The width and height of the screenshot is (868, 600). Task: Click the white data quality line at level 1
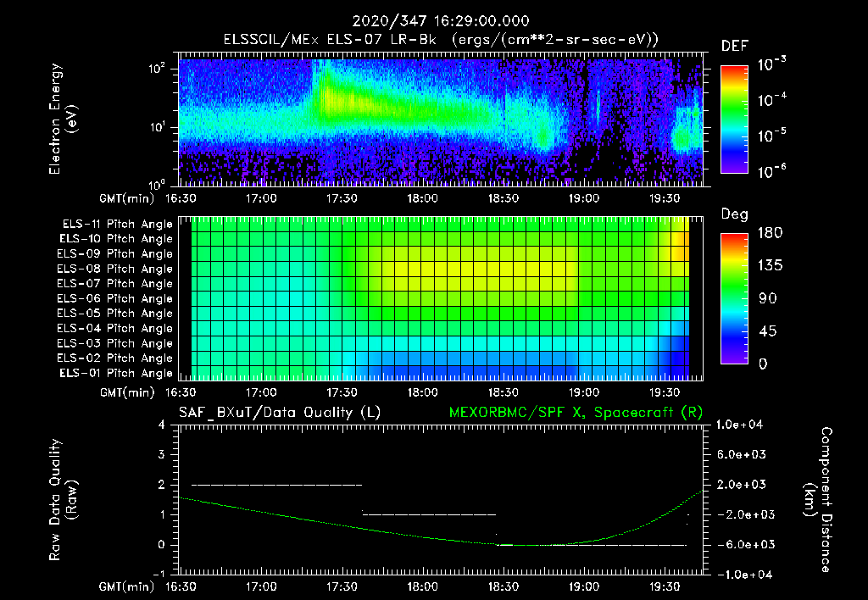(x=429, y=514)
